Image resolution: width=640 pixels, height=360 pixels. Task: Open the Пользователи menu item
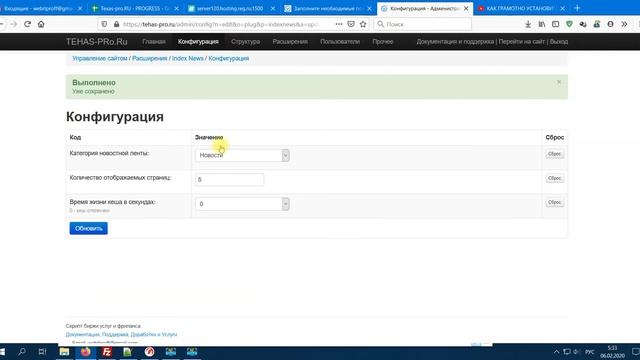(340, 42)
